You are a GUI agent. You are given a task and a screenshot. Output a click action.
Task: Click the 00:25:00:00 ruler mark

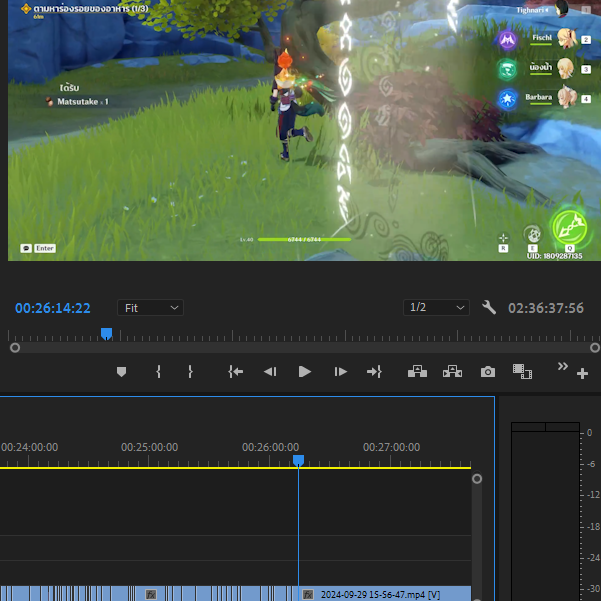[x=149, y=447]
